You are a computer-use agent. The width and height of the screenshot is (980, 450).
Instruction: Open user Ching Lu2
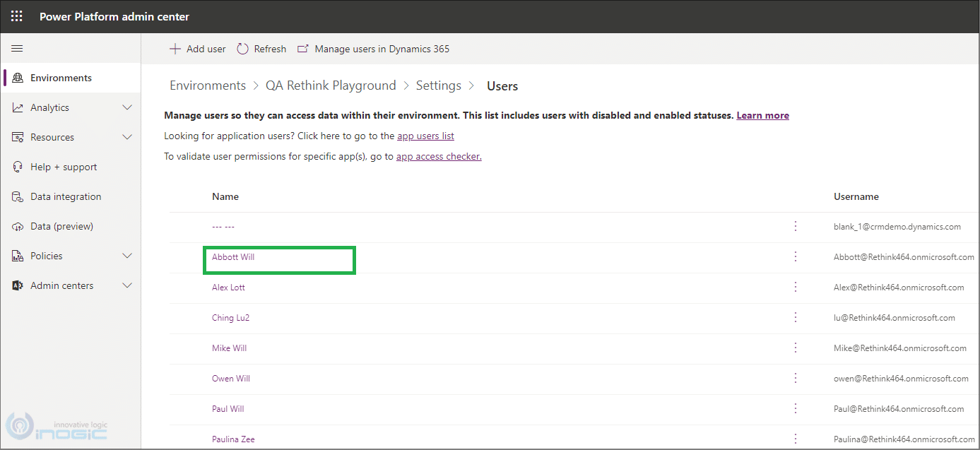pyautogui.click(x=230, y=318)
